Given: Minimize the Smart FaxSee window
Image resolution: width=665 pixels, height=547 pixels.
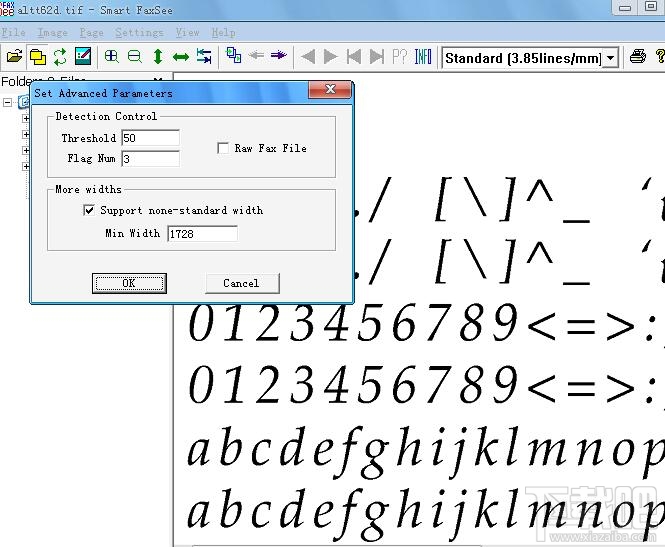Looking at the screenshot, I should coord(624,8).
